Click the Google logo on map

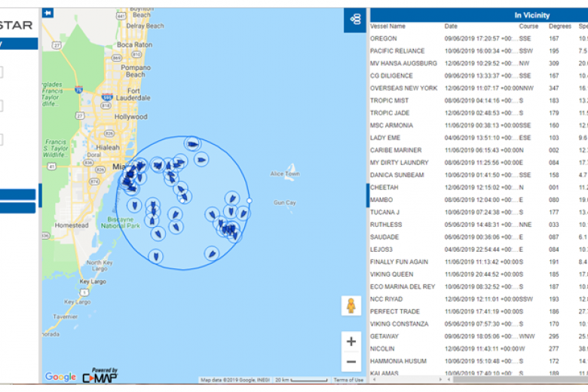(x=60, y=377)
